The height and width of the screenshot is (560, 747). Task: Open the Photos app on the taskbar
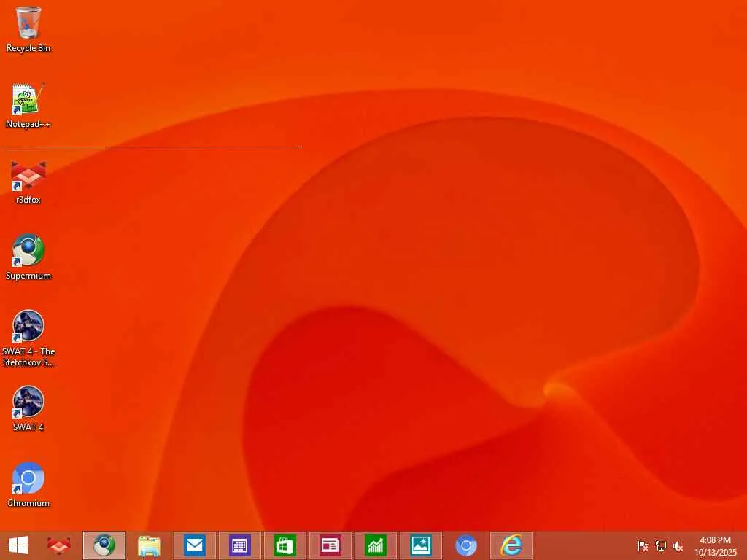(x=421, y=545)
